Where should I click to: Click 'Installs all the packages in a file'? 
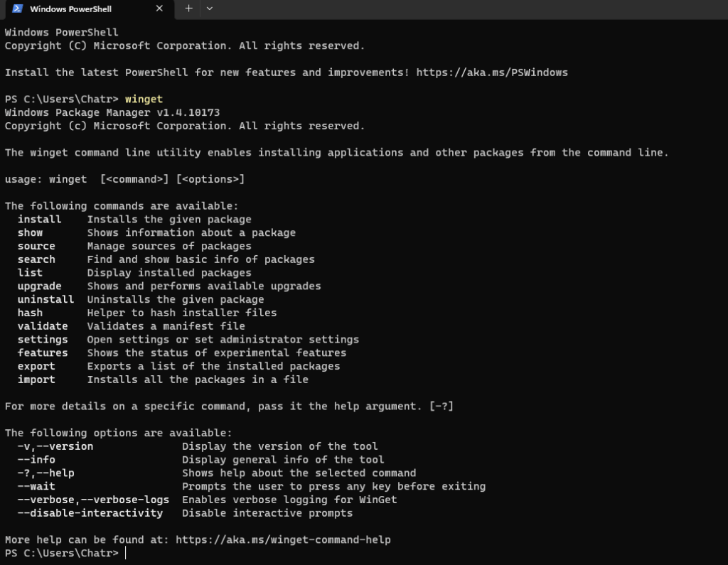click(x=198, y=380)
